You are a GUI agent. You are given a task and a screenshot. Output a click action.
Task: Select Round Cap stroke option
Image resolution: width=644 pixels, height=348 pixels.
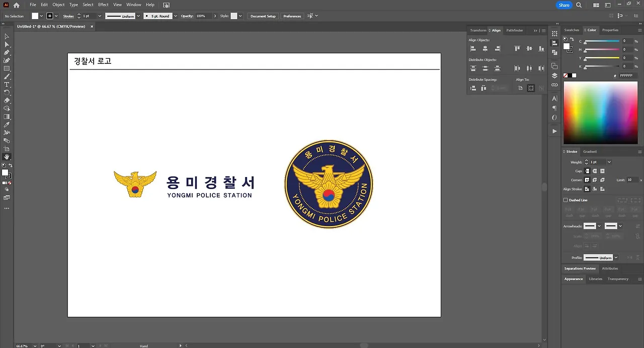[x=595, y=171]
